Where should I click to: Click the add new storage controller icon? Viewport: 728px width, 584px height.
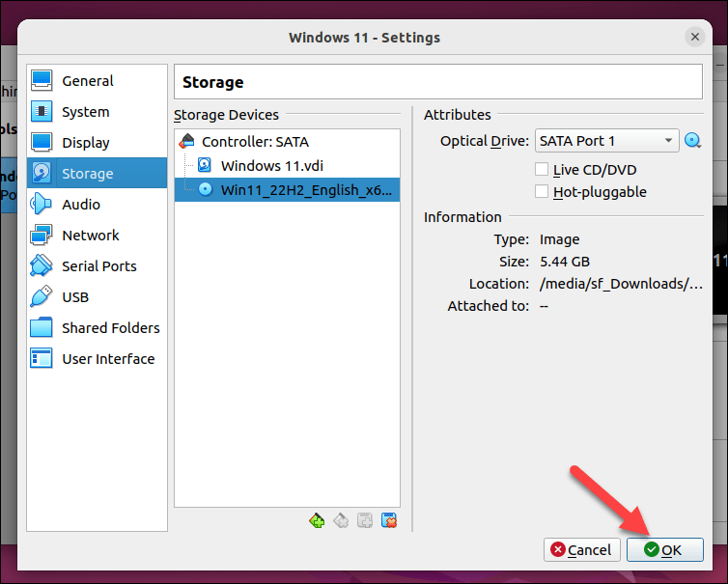[316, 521]
